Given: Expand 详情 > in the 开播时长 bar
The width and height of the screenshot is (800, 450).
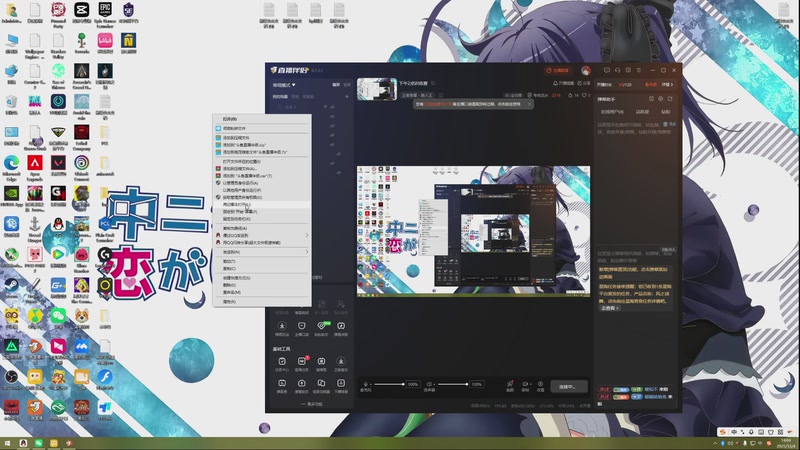Looking at the screenshot, I should [667, 85].
